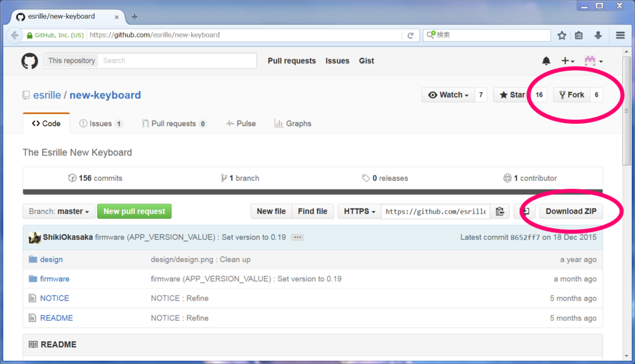Open the Issues tab
Viewport: 635px width, 364px height.
101,124
